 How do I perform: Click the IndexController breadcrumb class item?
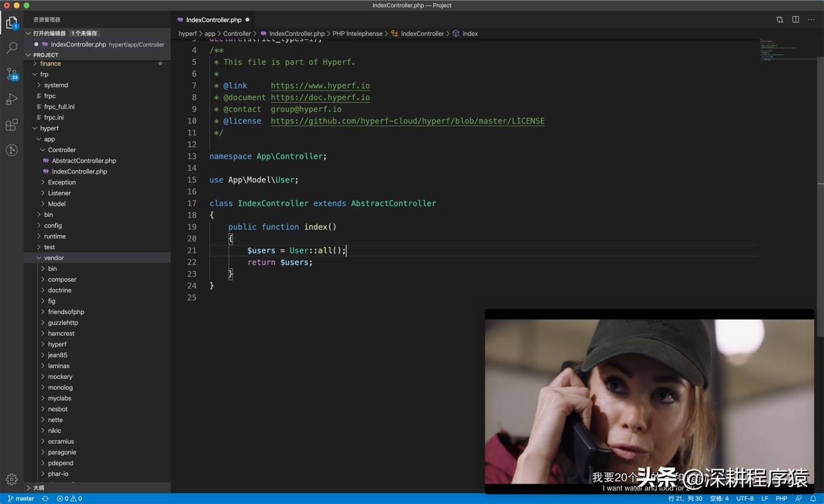pyautogui.click(x=422, y=33)
